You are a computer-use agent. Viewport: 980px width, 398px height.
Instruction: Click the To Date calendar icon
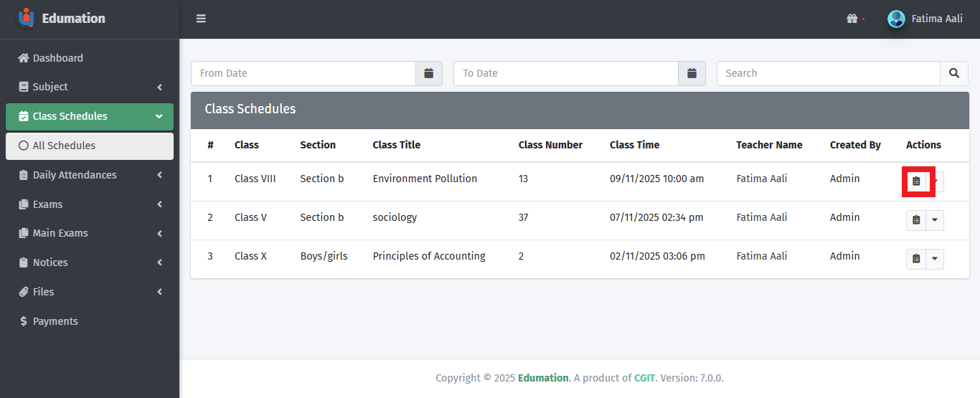tap(692, 73)
